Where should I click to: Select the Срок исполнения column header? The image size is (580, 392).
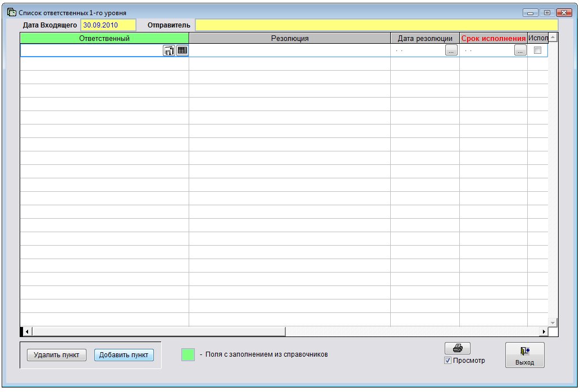click(494, 39)
